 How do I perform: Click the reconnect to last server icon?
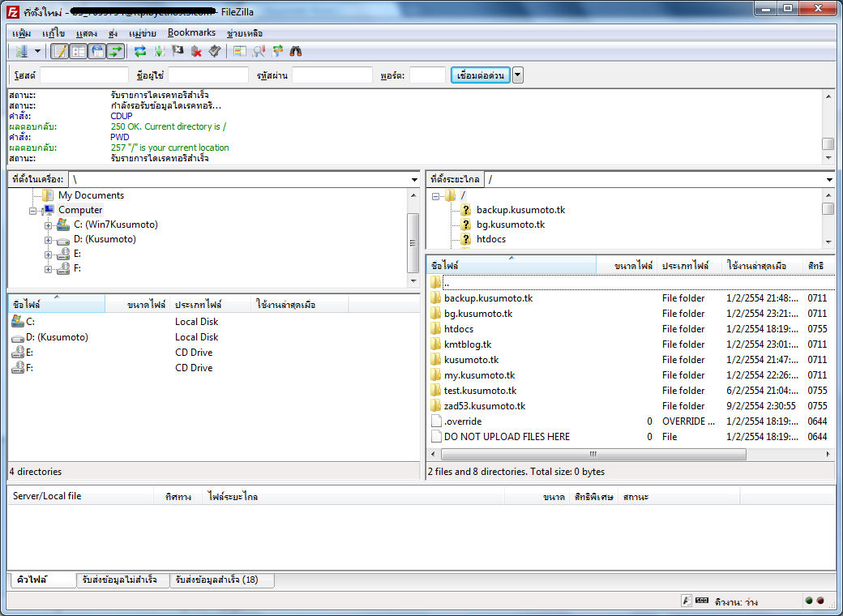[x=215, y=52]
